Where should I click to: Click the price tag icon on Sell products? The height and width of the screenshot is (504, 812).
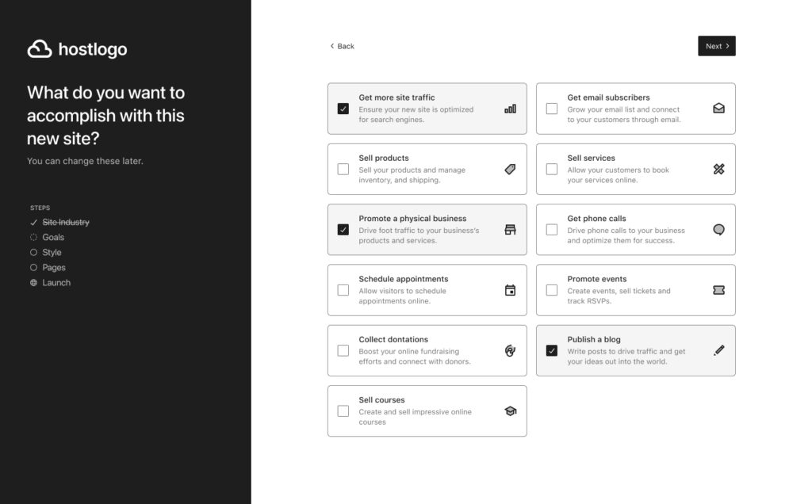pyautogui.click(x=510, y=170)
